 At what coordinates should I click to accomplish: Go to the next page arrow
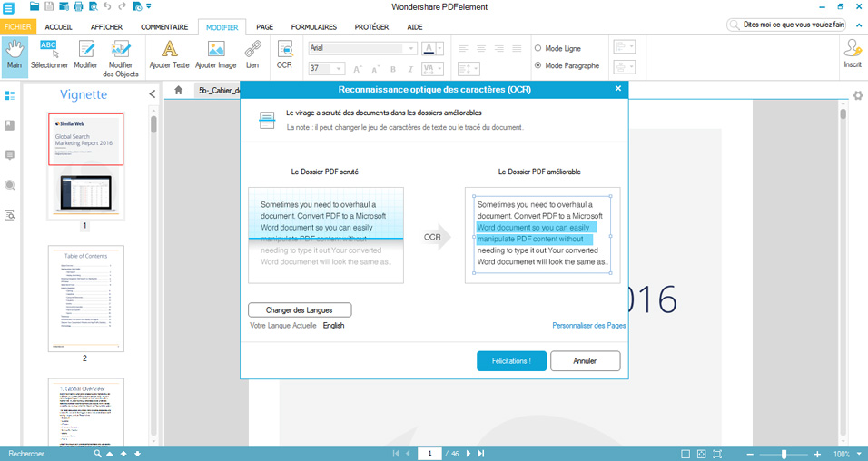[469, 454]
